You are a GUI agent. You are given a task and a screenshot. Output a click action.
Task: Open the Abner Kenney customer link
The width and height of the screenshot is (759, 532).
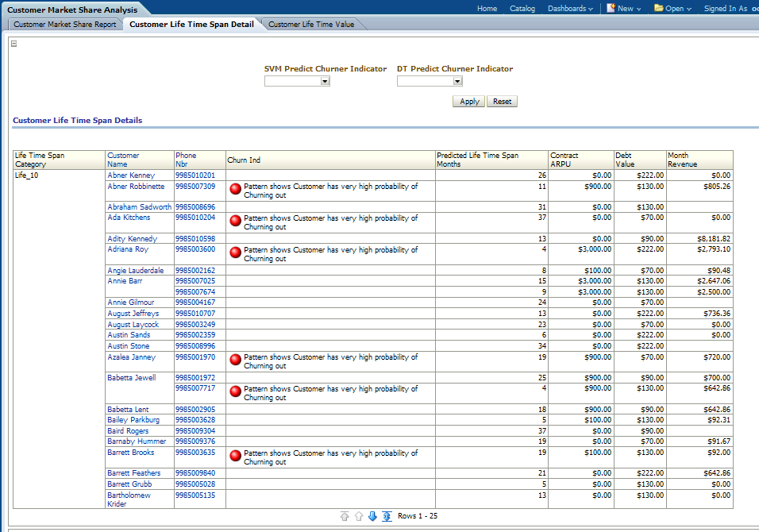[x=131, y=175]
